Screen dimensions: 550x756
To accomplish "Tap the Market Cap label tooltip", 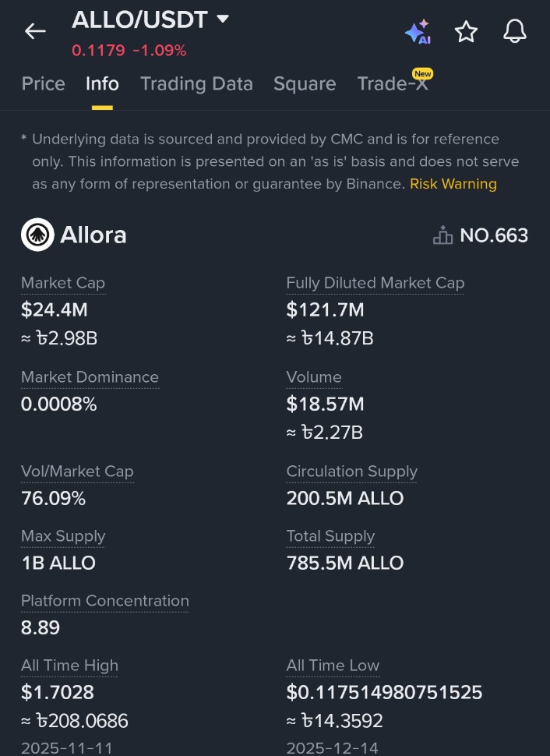I will 63,283.
